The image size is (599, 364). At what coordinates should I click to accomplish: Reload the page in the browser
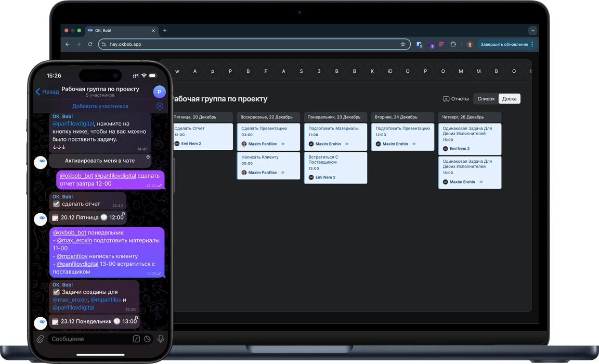(x=90, y=45)
